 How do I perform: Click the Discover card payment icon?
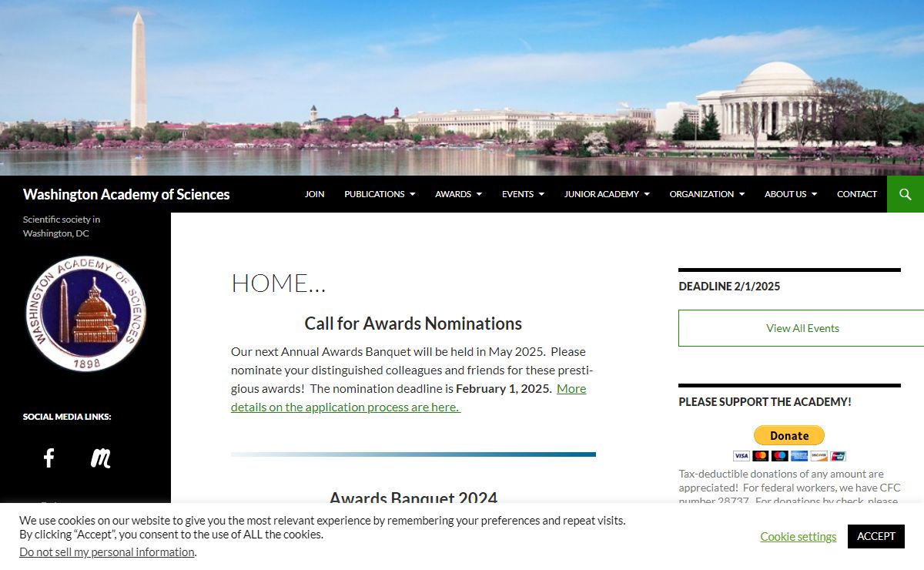819,455
